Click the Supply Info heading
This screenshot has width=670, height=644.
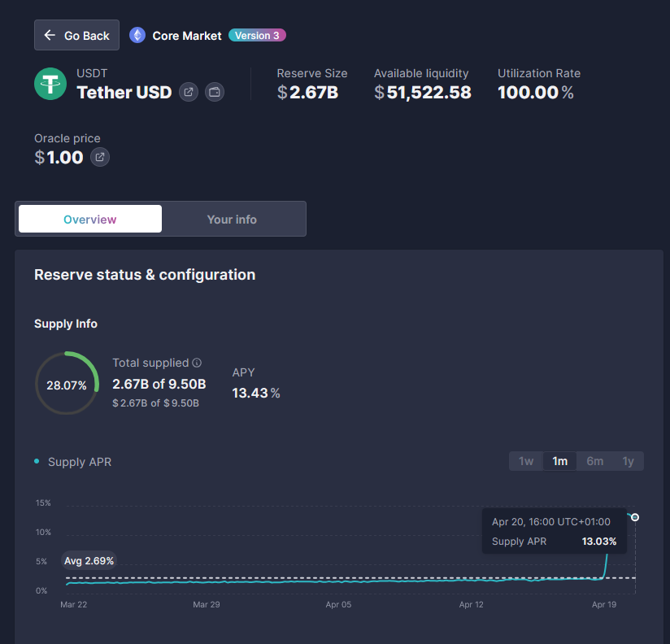click(x=66, y=324)
